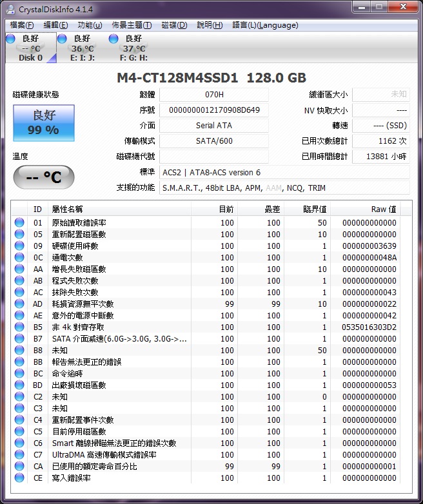Switch to the F: G: H: drive tab

pos(134,48)
